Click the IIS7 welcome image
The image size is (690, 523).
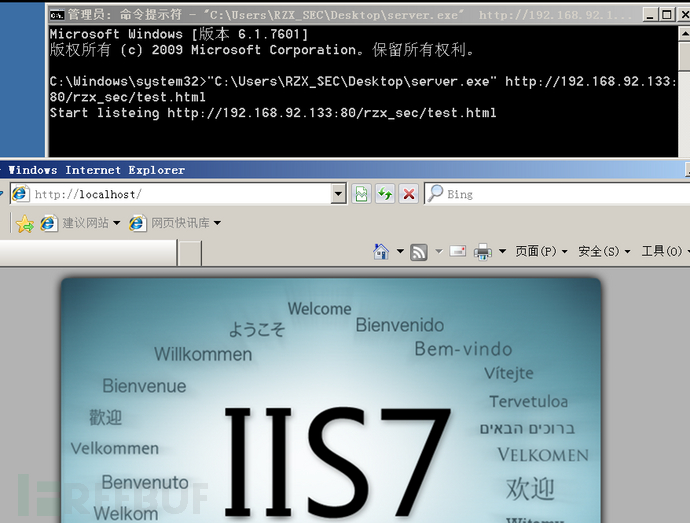[x=331, y=400]
